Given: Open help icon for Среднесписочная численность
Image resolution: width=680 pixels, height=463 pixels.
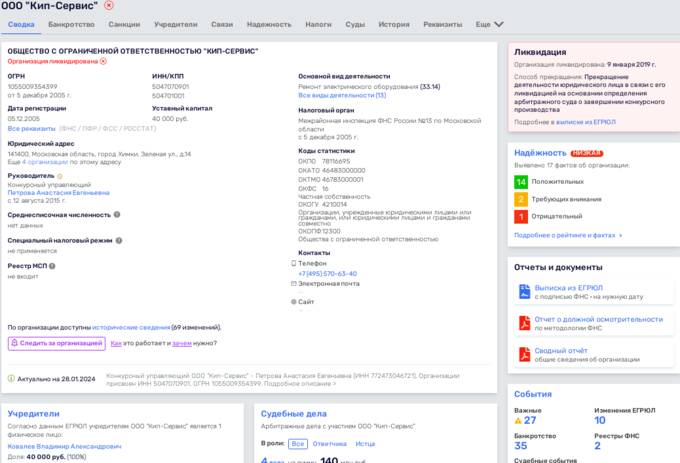Looking at the screenshot, I should [x=117, y=215].
